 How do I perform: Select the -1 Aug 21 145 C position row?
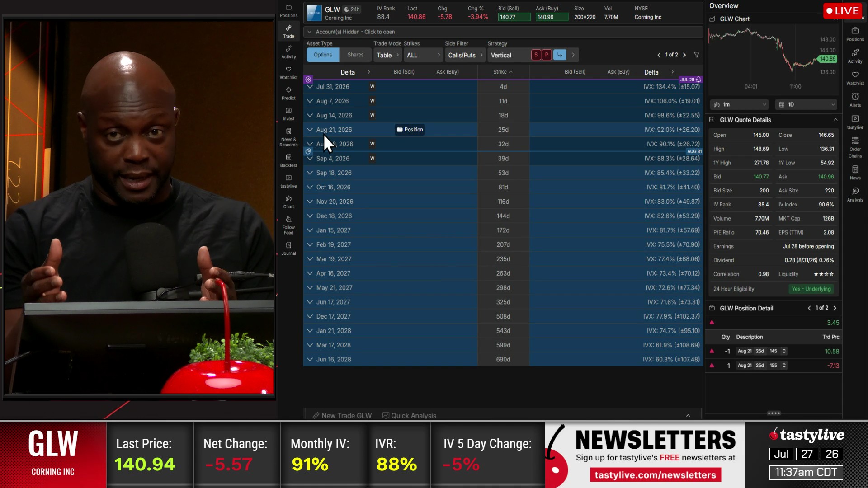[x=774, y=351]
